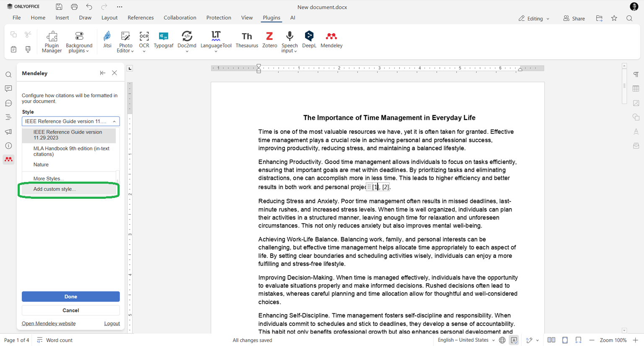Open the Plugin Manager
This screenshot has height=346, width=644.
point(52,42)
